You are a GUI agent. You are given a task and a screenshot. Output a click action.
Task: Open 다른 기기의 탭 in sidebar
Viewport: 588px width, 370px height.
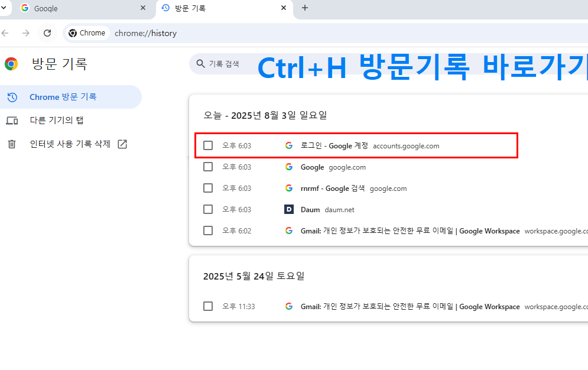(x=70, y=121)
